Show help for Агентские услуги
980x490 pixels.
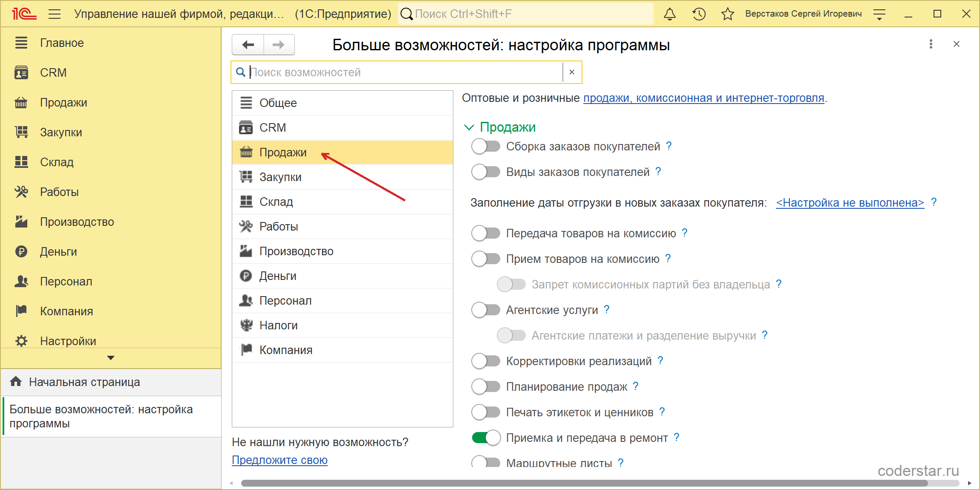(607, 310)
